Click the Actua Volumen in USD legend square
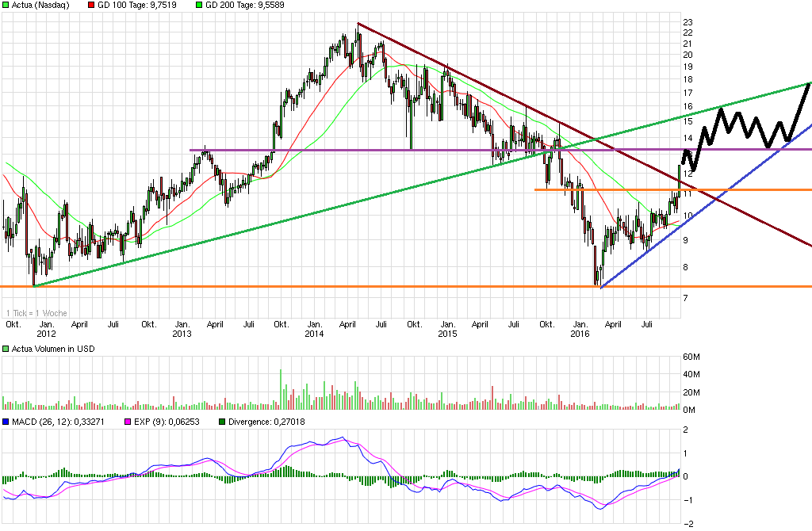Image resolution: width=812 pixels, height=531 pixels. point(6,348)
